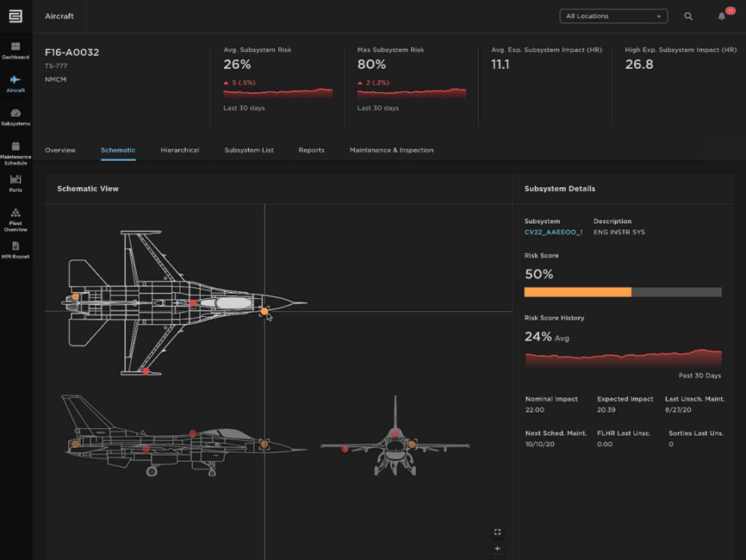
Task: Open the Maintenance & Inspection tab
Action: pyautogui.click(x=392, y=150)
